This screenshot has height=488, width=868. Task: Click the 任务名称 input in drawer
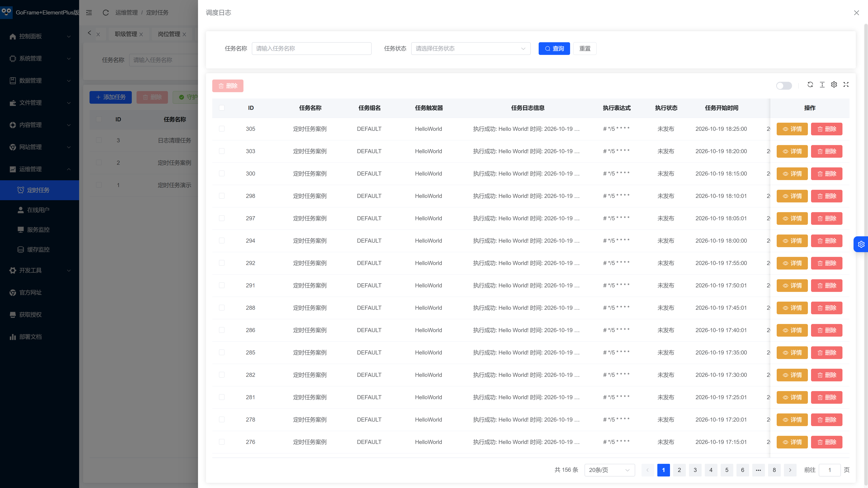[311, 49]
